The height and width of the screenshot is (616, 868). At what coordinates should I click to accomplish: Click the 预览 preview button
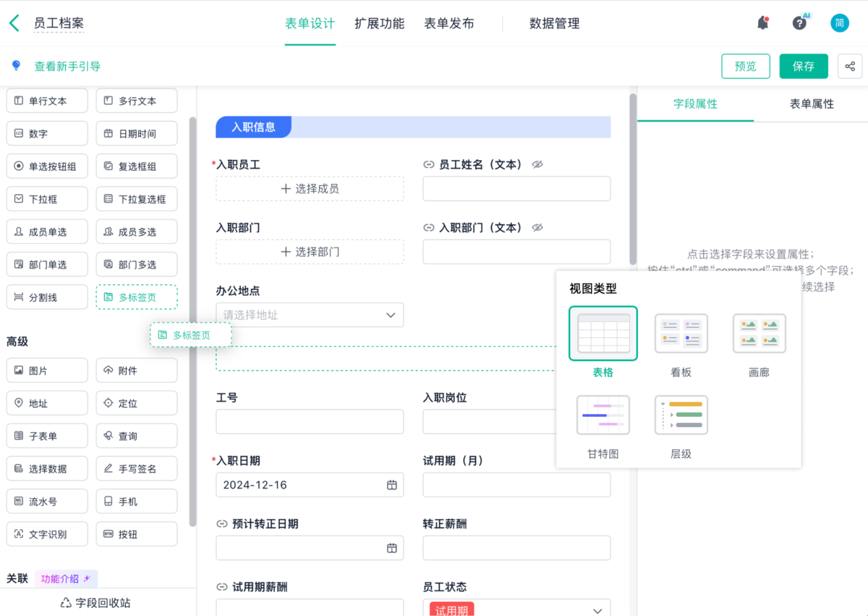click(745, 66)
